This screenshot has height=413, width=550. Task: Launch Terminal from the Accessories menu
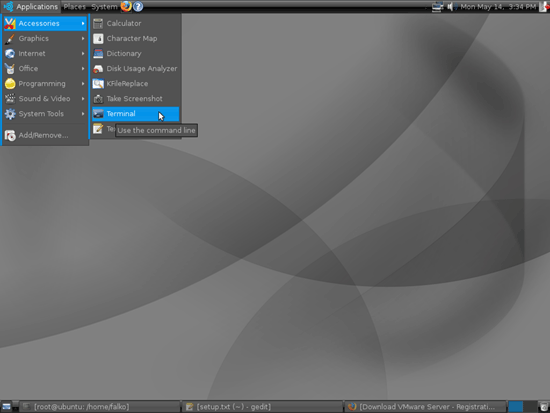[x=135, y=114]
